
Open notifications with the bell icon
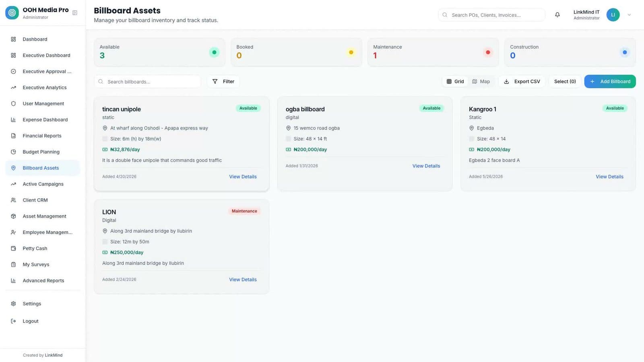pos(557,15)
